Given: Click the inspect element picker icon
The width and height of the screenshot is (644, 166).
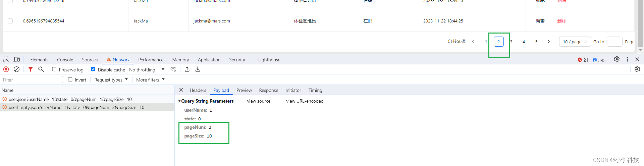Looking at the screenshot, I should point(6,59).
